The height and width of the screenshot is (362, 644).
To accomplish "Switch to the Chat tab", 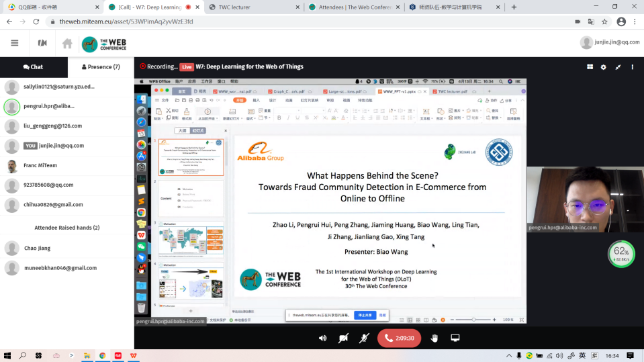I will pyautogui.click(x=34, y=67).
